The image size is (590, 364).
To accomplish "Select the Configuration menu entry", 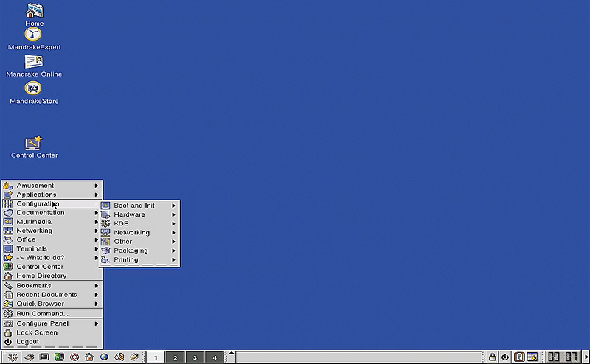I will (52, 204).
